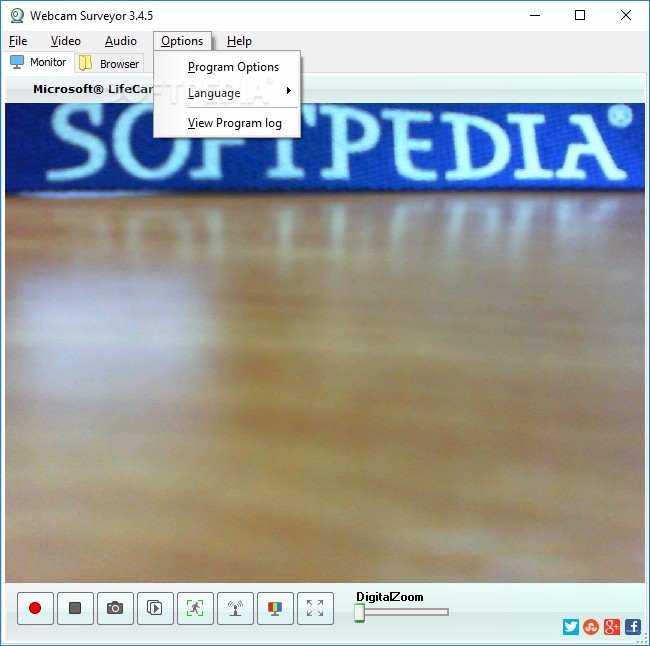Open the Audio menu
650x646 pixels.
tap(121, 41)
